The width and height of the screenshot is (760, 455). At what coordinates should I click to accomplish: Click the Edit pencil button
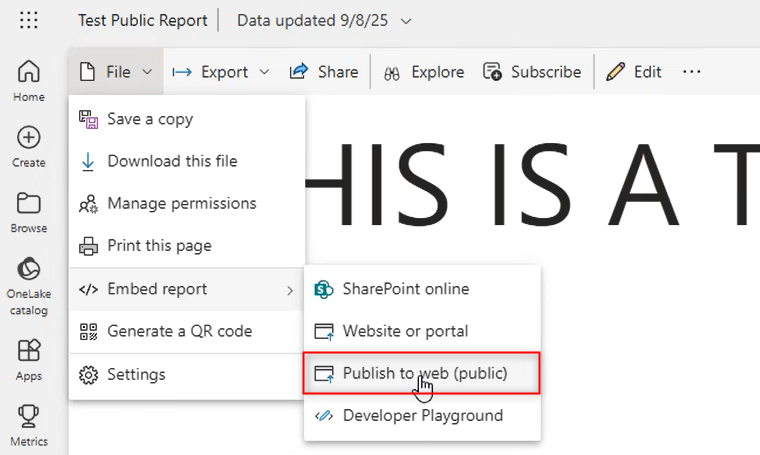(633, 72)
